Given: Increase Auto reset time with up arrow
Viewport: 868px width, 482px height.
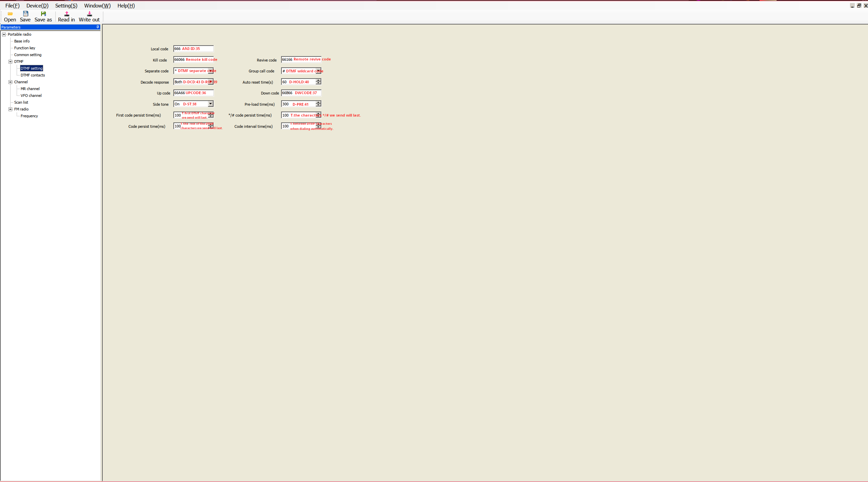Looking at the screenshot, I should click(x=318, y=81).
